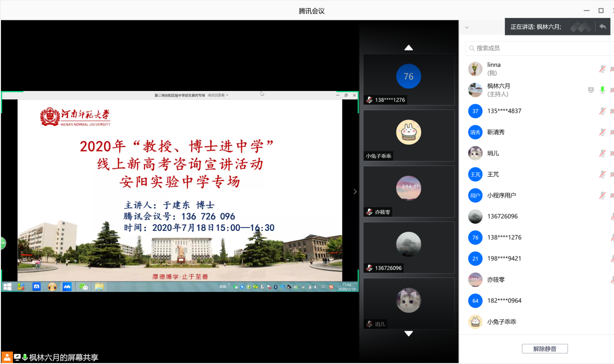The image size is (614, 364).
Task: Click the orange user icon at bottom left
Action: point(7,357)
